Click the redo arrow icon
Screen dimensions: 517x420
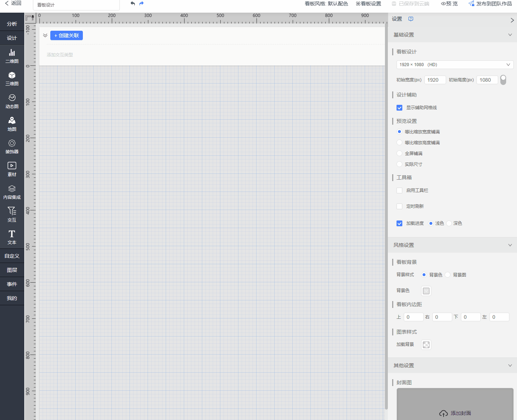141,4
